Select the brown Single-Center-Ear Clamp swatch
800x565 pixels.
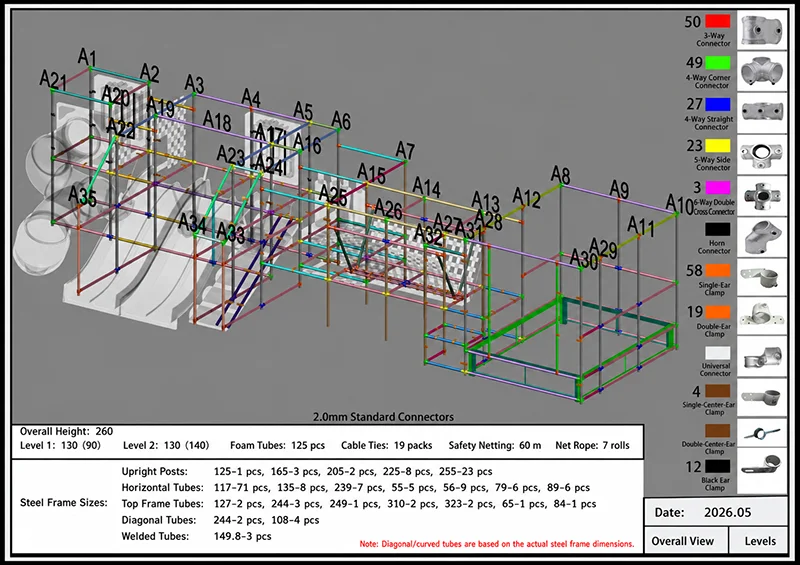[x=717, y=391]
